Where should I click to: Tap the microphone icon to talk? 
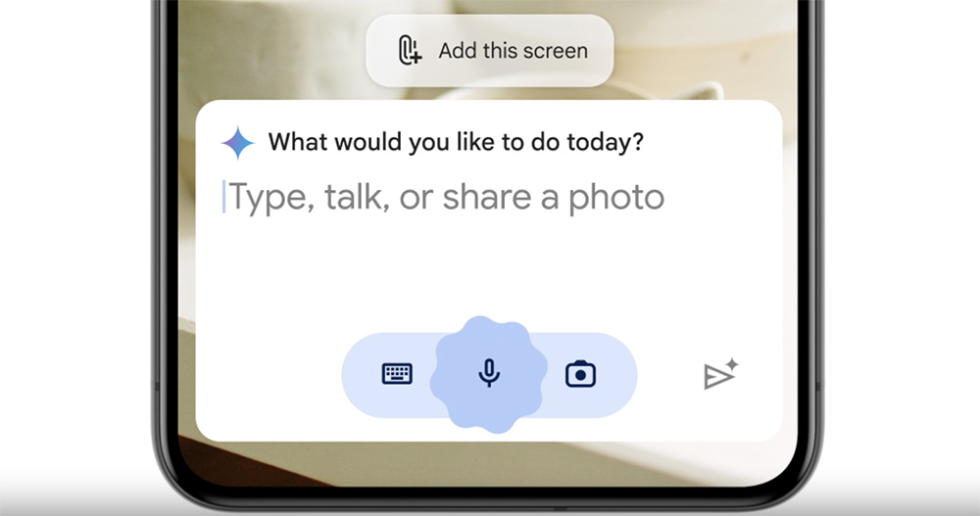point(489,374)
